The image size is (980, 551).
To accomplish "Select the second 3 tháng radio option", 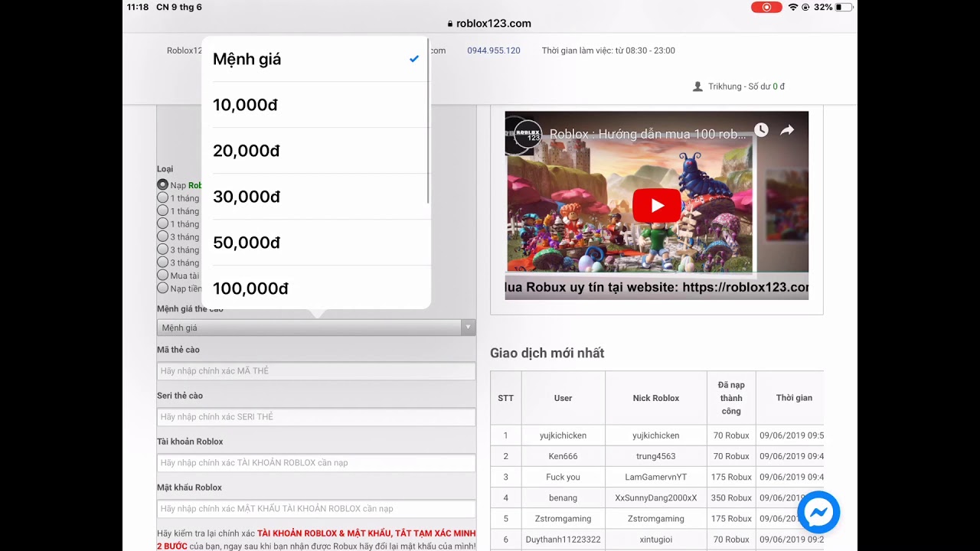I will 162,249.
